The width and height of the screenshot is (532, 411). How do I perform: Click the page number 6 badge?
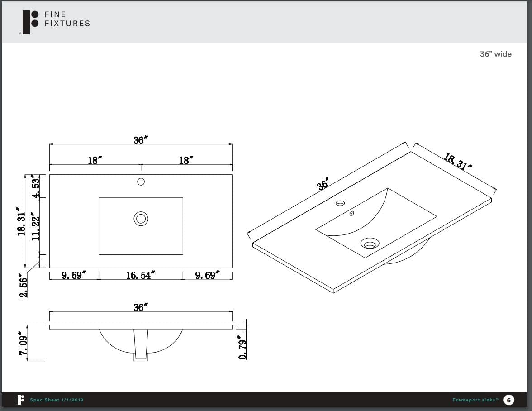point(508,400)
